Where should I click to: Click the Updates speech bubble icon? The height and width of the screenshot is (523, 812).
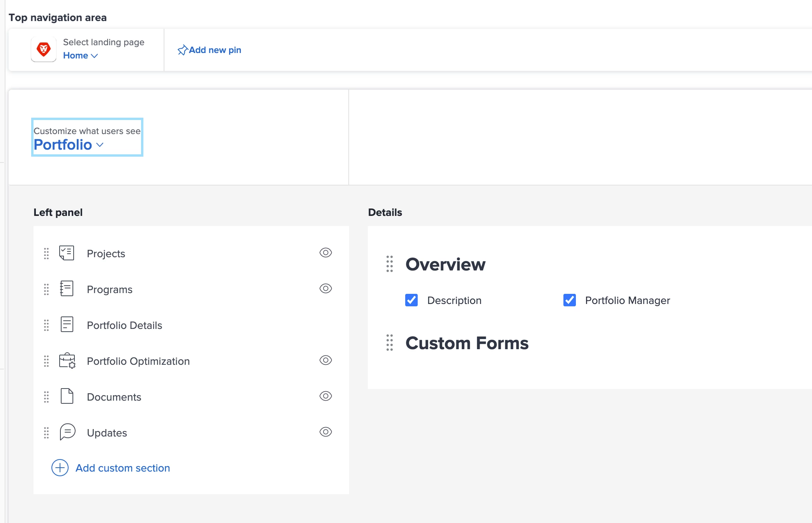coord(67,432)
